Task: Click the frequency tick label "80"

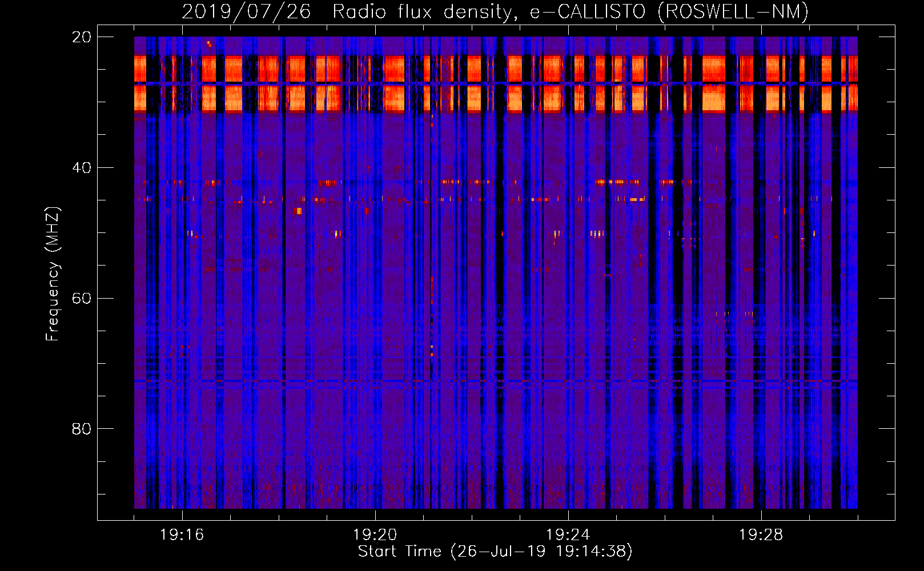Action: 82,429
